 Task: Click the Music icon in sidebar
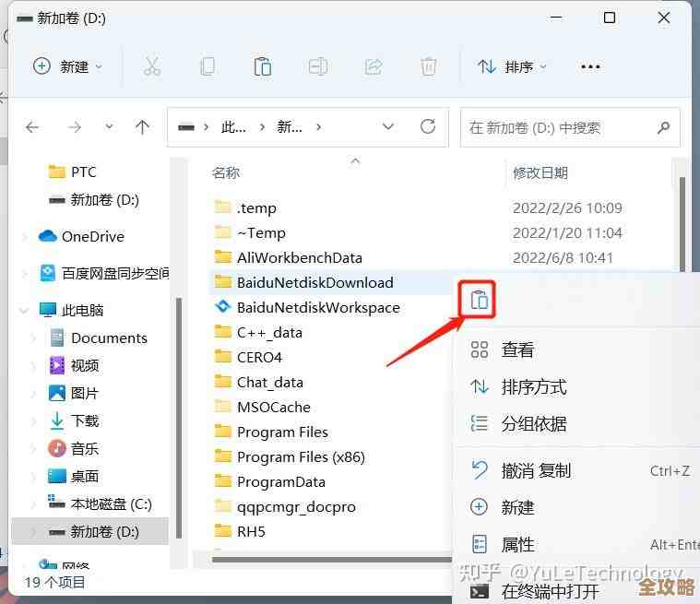point(56,448)
